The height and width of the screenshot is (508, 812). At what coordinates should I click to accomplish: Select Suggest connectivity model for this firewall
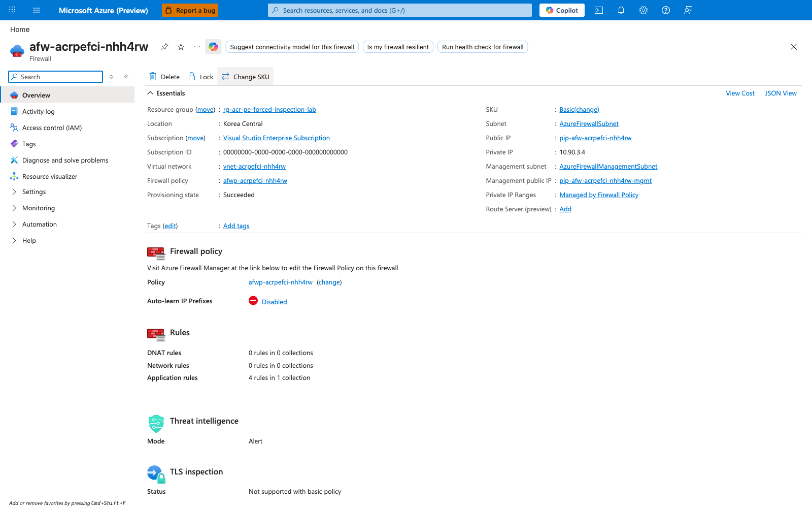point(292,47)
